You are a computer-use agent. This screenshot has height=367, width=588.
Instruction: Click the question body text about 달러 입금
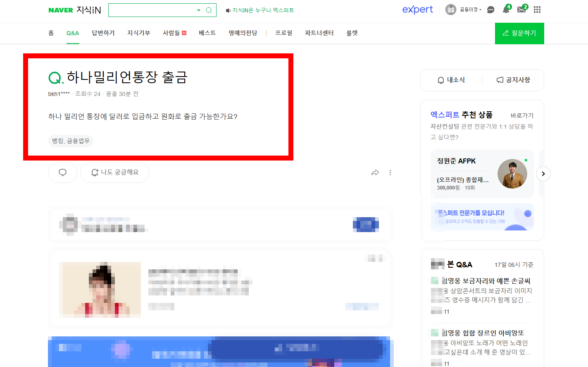tap(143, 117)
